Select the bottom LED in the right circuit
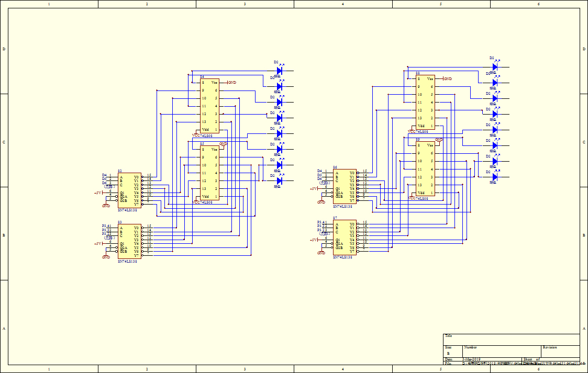The image size is (588, 373). (494, 177)
